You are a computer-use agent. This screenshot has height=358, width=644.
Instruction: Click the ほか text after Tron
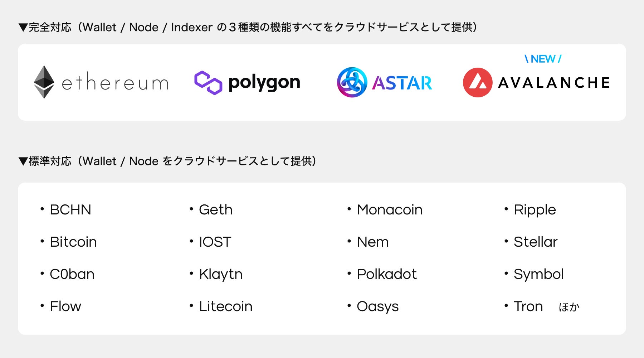coord(569,307)
